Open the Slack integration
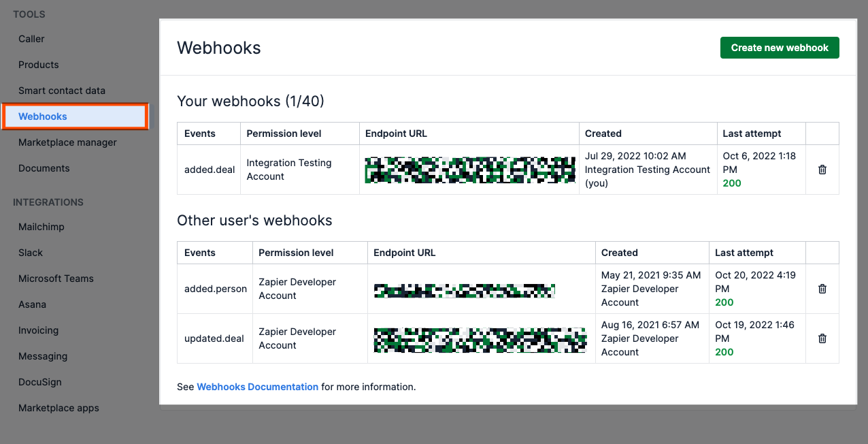 (x=31, y=253)
